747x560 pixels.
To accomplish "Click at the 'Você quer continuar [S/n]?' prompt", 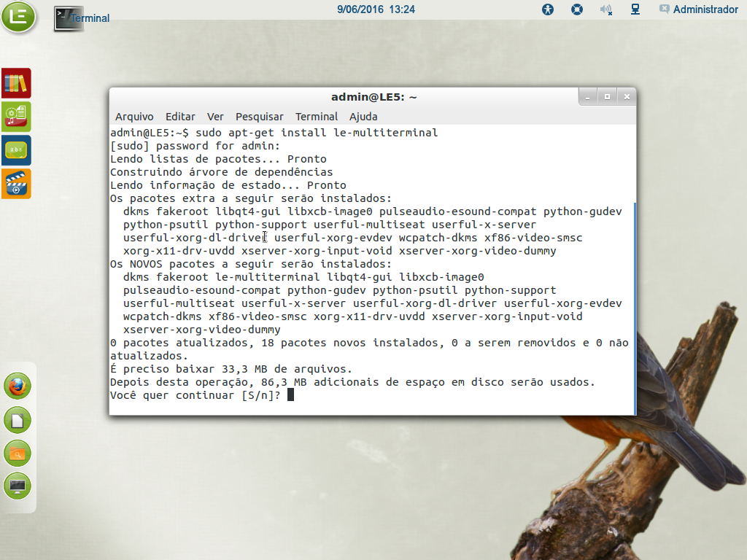I will (x=196, y=395).
